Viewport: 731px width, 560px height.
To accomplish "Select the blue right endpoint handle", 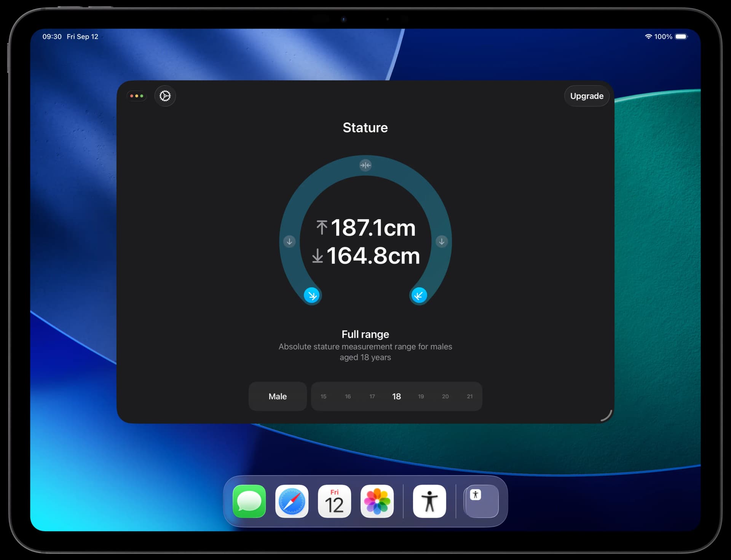I will [419, 296].
